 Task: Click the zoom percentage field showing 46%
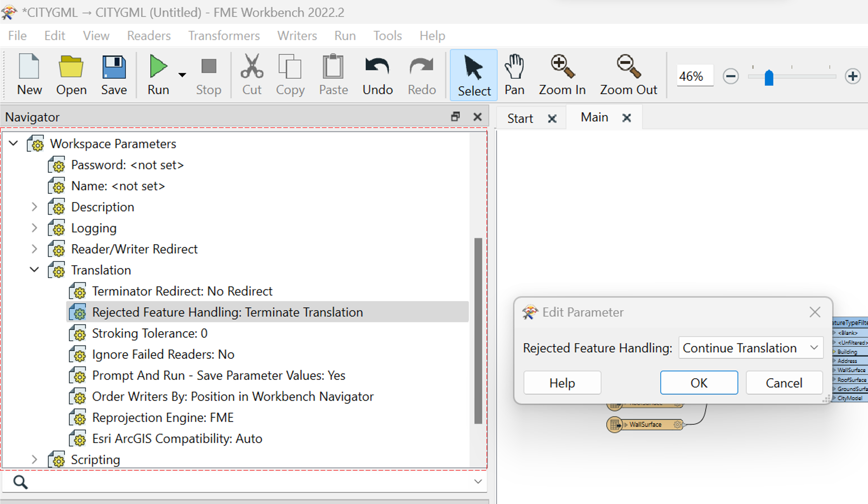(695, 76)
